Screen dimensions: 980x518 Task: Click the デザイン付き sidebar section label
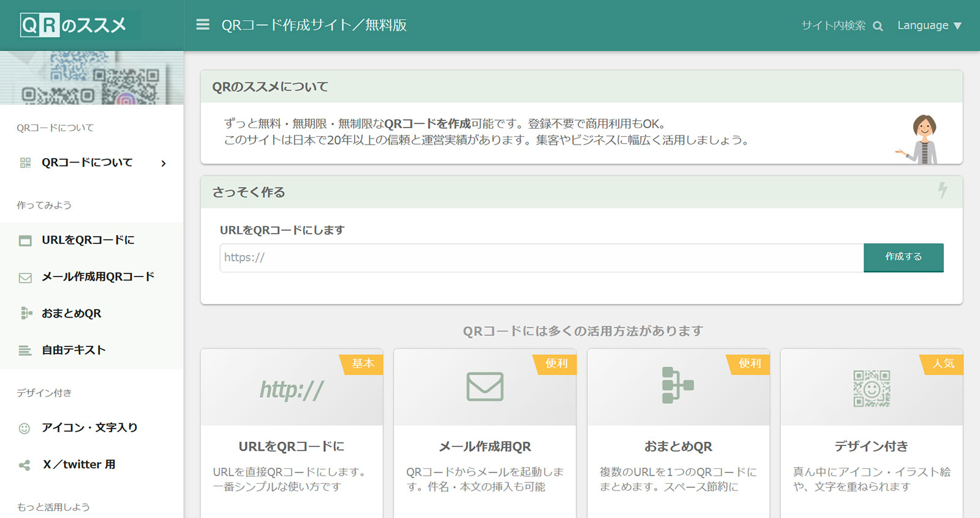pyautogui.click(x=44, y=393)
